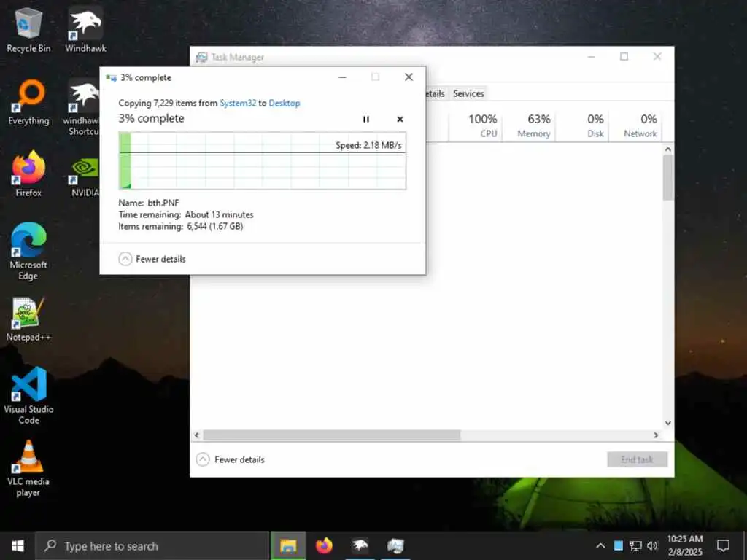Open the notification Action Center

tap(723, 545)
